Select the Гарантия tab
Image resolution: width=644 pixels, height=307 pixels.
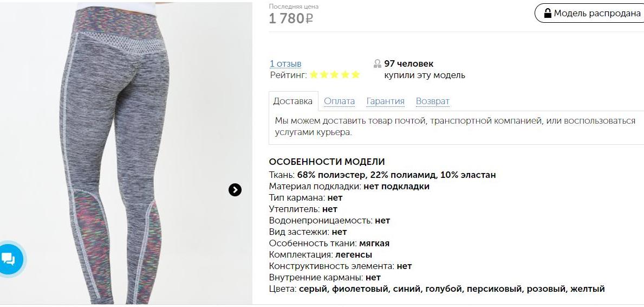click(x=385, y=101)
